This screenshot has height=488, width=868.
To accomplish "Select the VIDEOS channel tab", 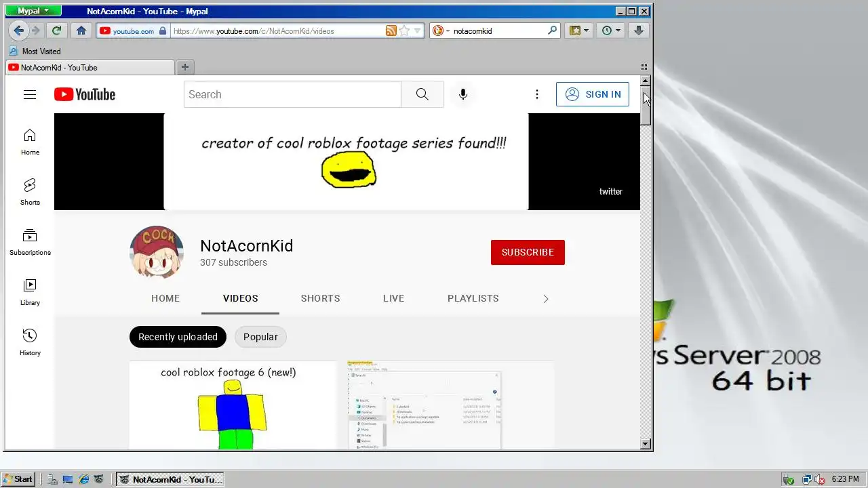I will (240, 298).
